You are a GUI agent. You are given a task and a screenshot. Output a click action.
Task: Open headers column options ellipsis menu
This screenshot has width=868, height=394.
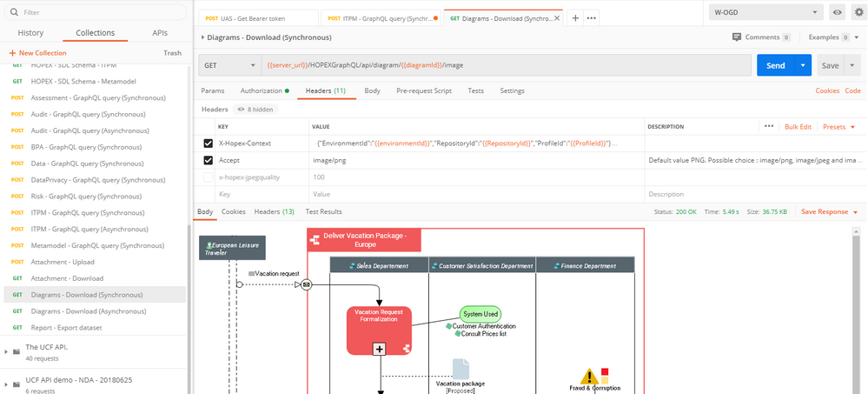coord(769,126)
